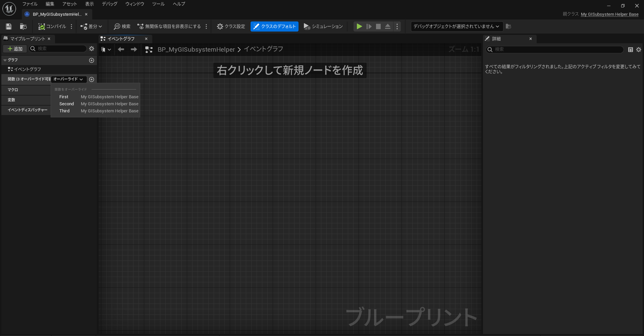Add a new graph with plus icon

click(92, 60)
